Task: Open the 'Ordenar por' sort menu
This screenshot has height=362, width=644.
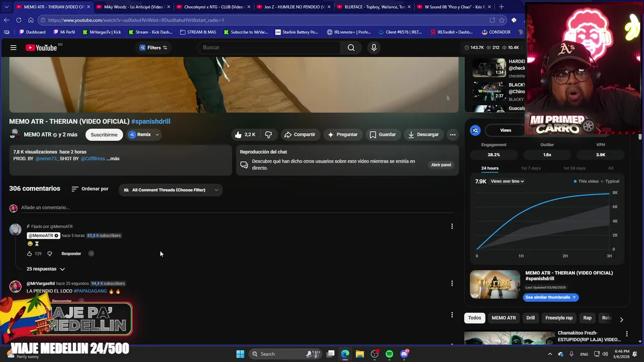Action: 90,189
